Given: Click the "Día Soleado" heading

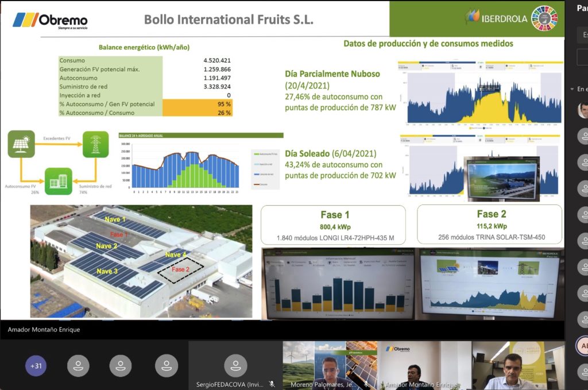Looking at the screenshot, I should click(x=307, y=153).
